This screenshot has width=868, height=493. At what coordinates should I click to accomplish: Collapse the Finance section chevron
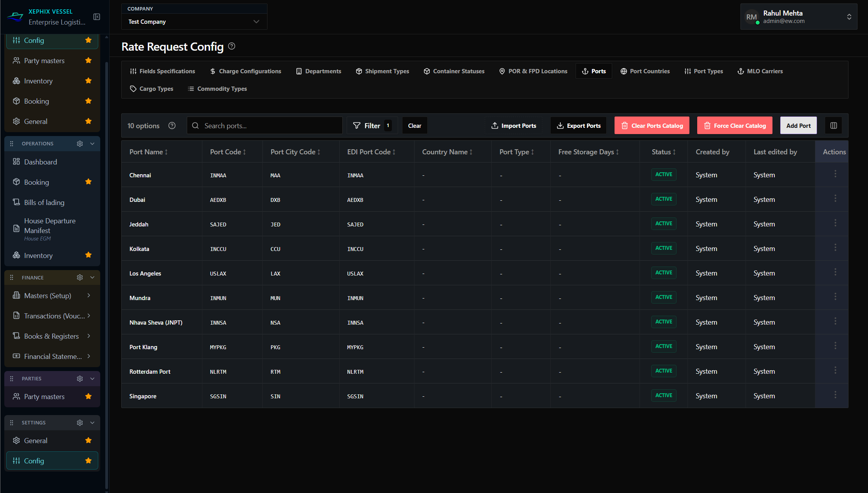[92, 277]
